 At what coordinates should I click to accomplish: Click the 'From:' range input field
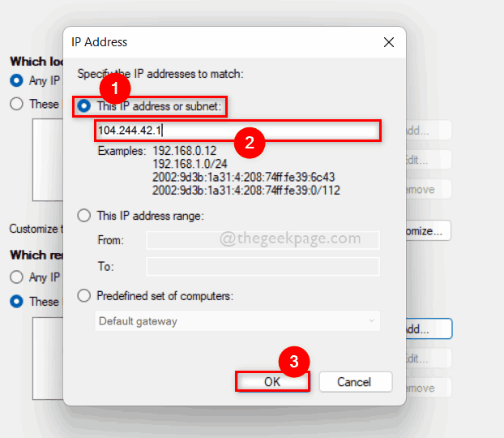(x=263, y=240)
